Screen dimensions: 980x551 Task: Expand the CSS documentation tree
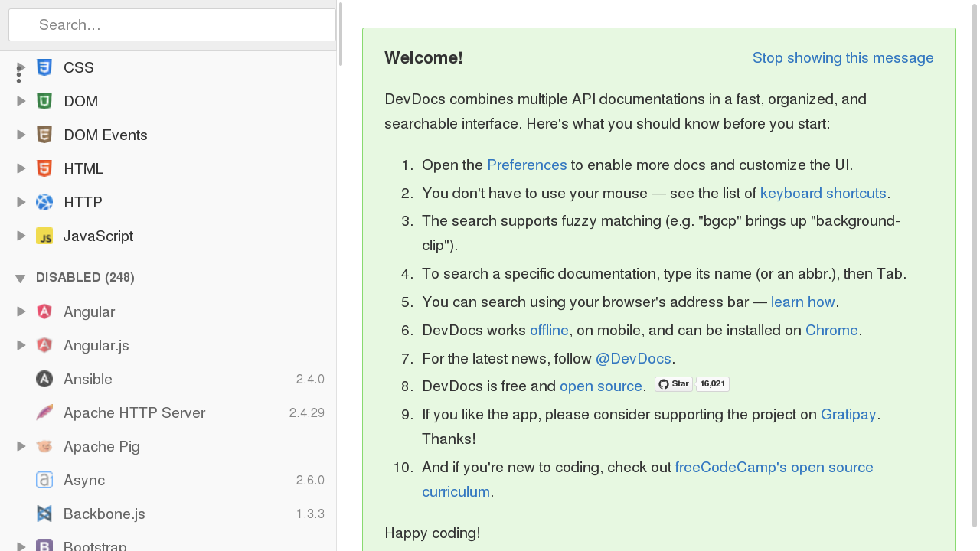point(21,67)
